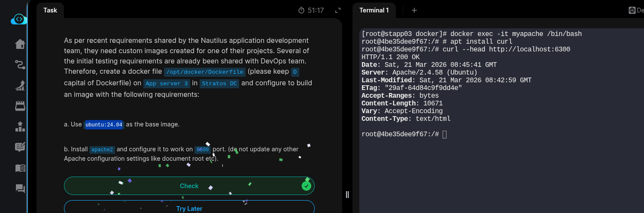Click the stopwatch timer icon
The image size is (644, 213).
[301, 10]
